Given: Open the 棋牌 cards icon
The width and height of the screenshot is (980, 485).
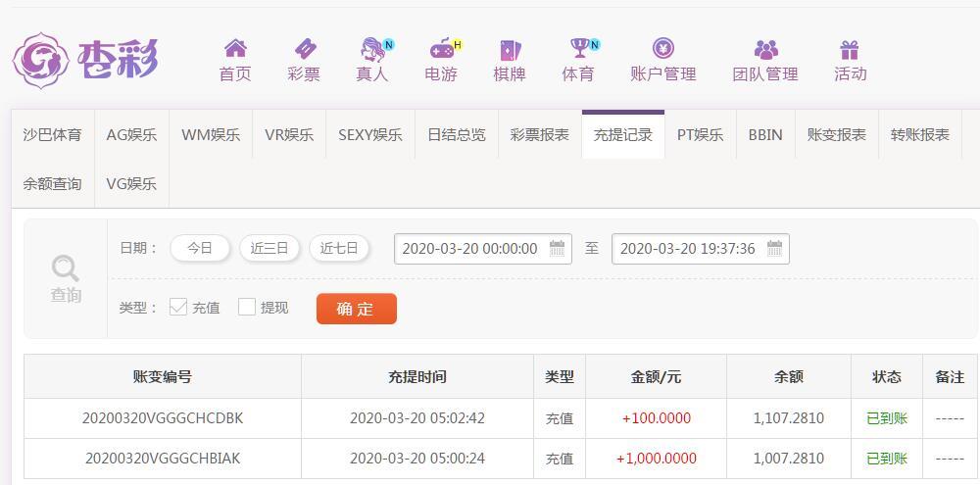Looking at the screenshot, I should point(510,49).
